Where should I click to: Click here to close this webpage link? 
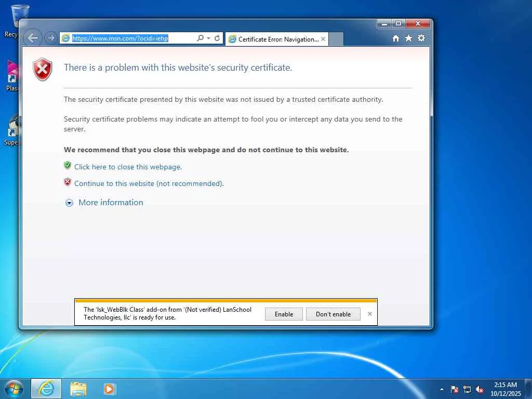(128, 167)
